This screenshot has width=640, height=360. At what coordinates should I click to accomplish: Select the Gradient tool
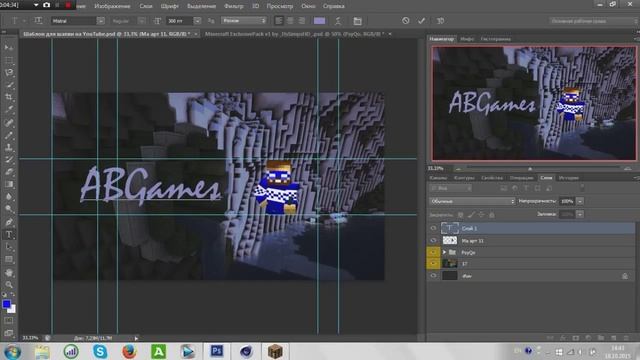[9, 184]
